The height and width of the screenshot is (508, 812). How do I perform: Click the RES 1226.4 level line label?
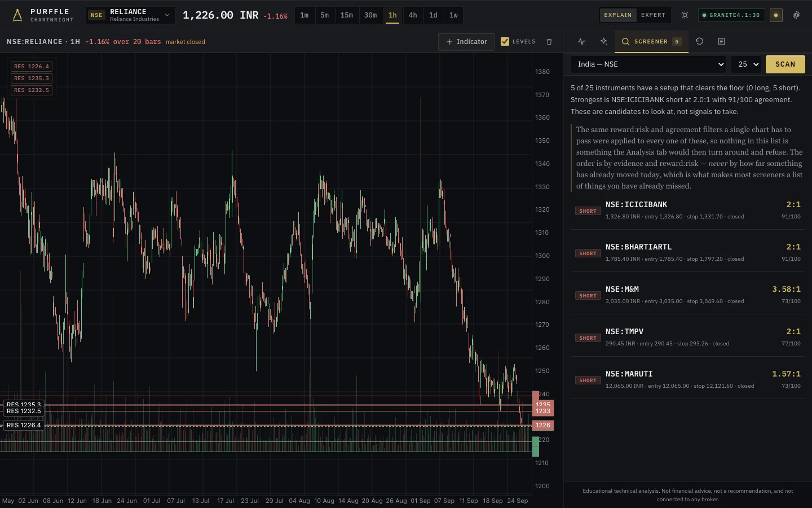24,425
